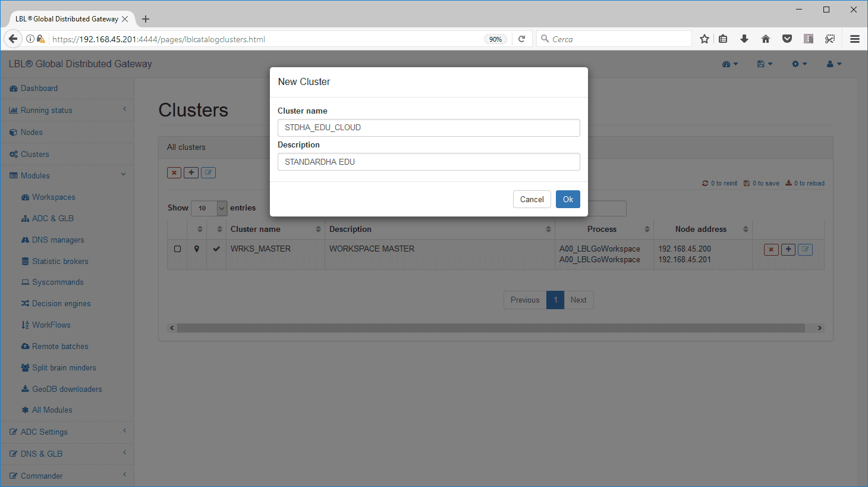Click the 0 to reinit link
Image resolution: width=868 pixels, height=487 pixels.
click(x=719, y=183)
